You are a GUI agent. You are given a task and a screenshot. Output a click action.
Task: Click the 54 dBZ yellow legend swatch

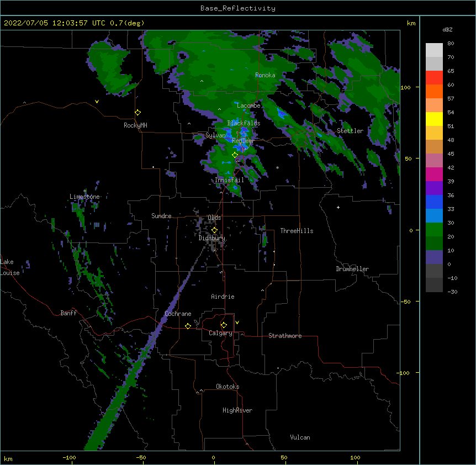pyautogui.click(x=434, y=119)
